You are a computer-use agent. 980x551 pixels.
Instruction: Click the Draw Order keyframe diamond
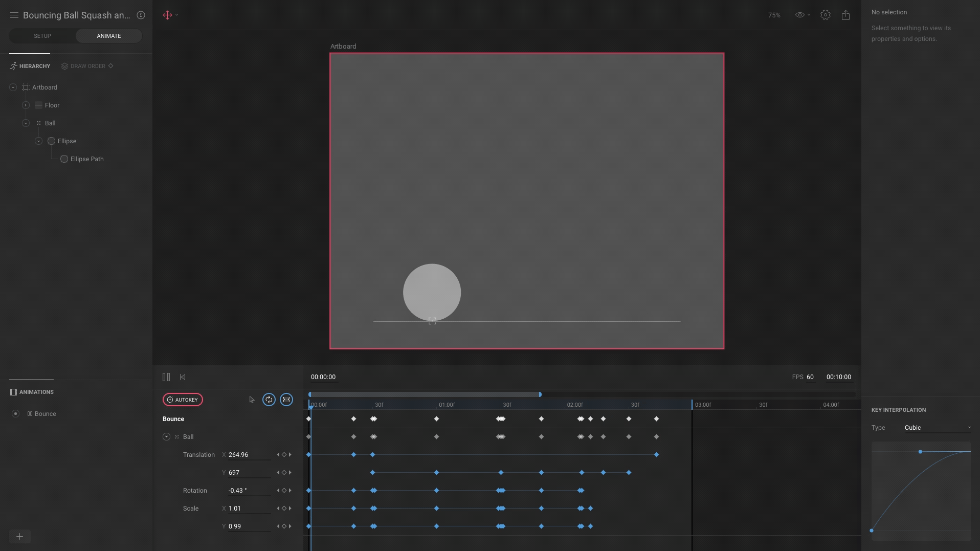[111, 65]
